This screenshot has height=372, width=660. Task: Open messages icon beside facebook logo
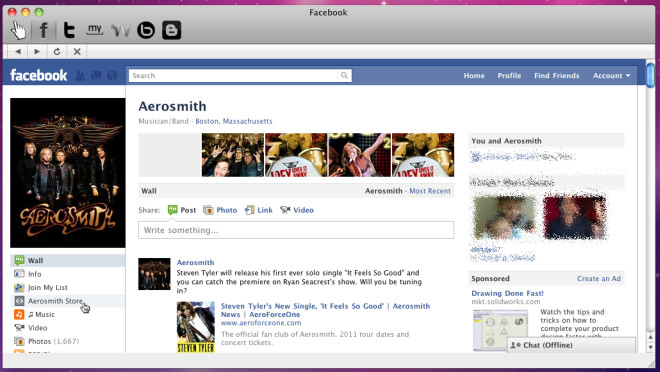(x=96, y=76)
